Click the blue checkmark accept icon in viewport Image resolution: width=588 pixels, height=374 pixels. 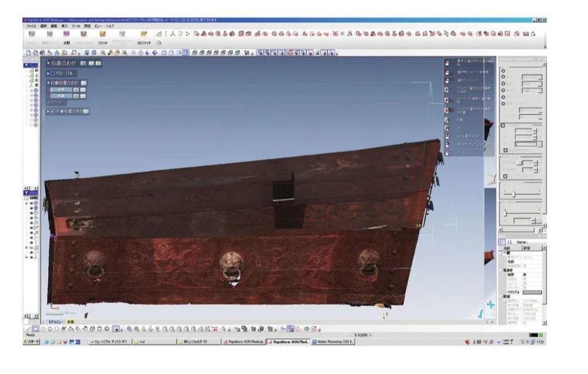[x=480, y=315]
